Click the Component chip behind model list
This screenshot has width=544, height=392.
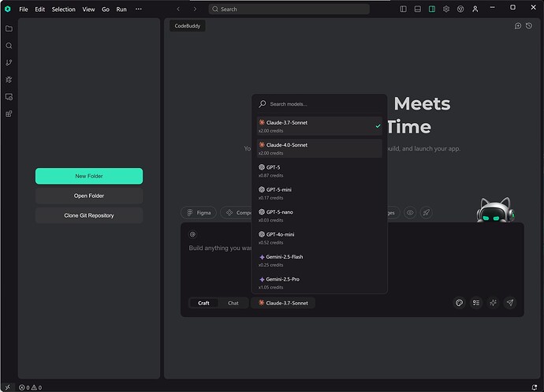[x=236, y=213]
